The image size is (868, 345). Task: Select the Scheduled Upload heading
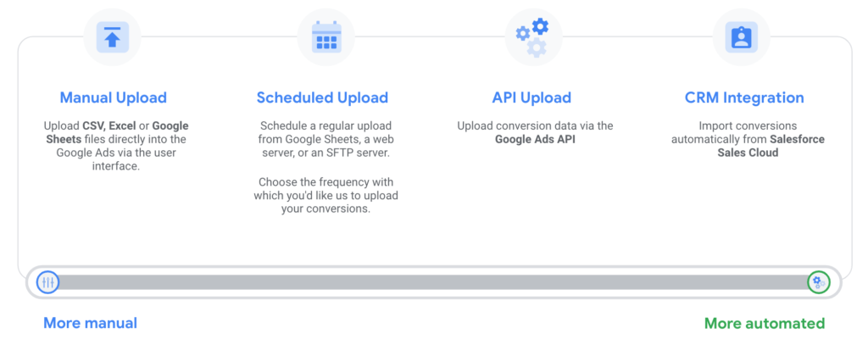[x=322, y=98]
